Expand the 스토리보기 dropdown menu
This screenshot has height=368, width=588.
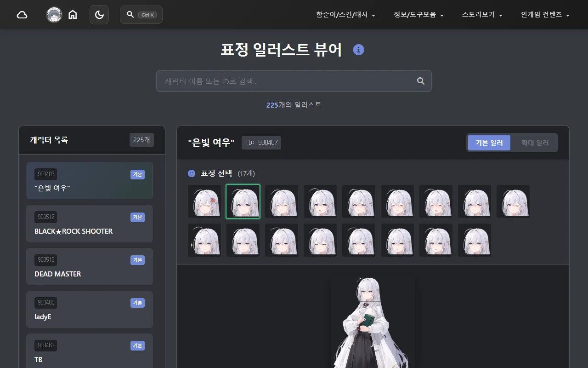pyautogui.click(x=482, y=15)
